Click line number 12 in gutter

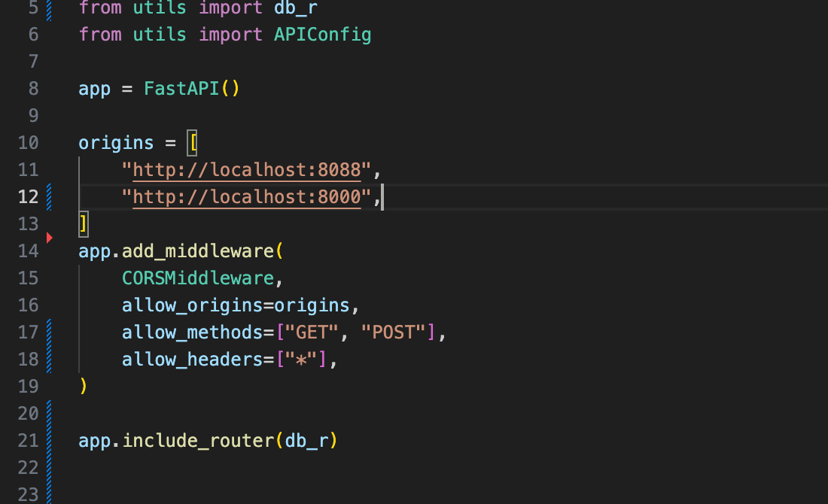pos(29,197)
